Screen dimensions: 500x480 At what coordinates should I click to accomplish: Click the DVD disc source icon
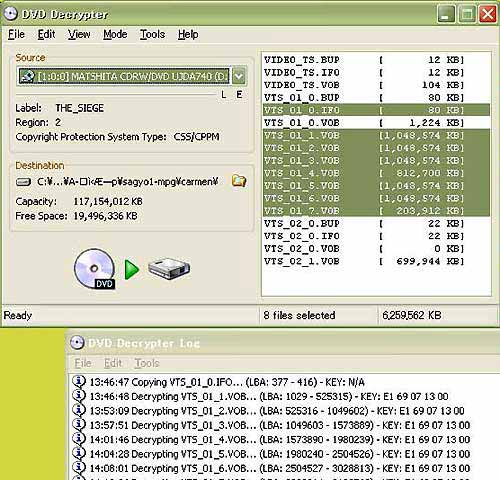click(x=95, y=269)
